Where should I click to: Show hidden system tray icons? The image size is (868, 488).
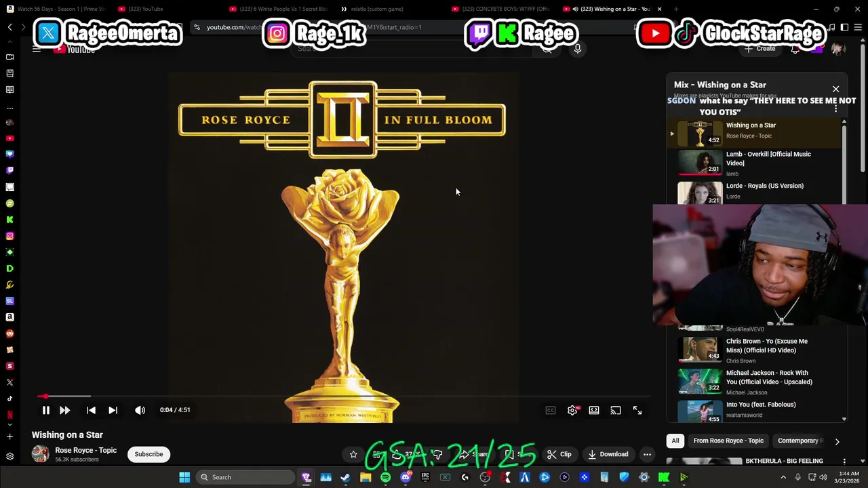tap(783, 477)
